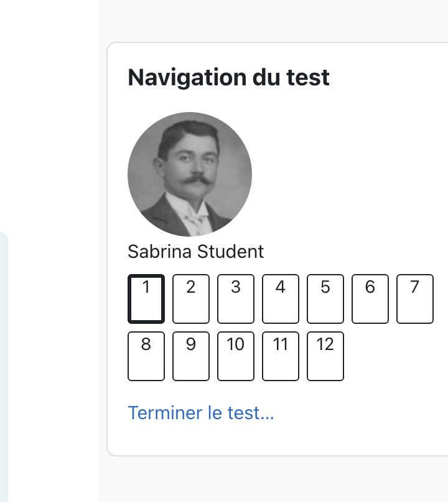Select question 5 box
The height and width of the screenshot is (502, 448).
click(x=325, y=299)
